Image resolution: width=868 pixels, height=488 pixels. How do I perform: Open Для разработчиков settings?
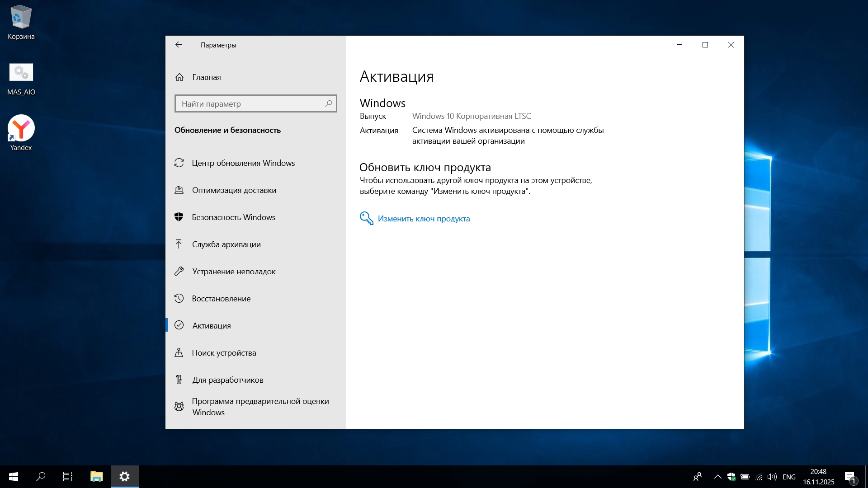[227, 380]
